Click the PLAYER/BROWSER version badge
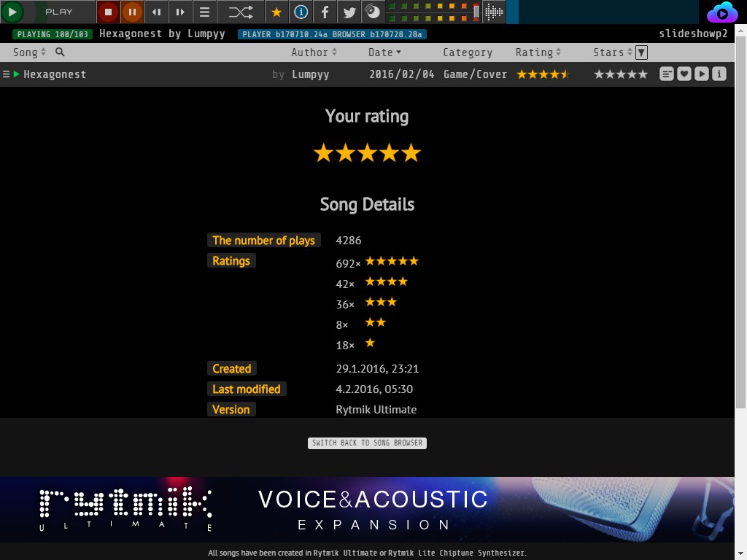 332,34
